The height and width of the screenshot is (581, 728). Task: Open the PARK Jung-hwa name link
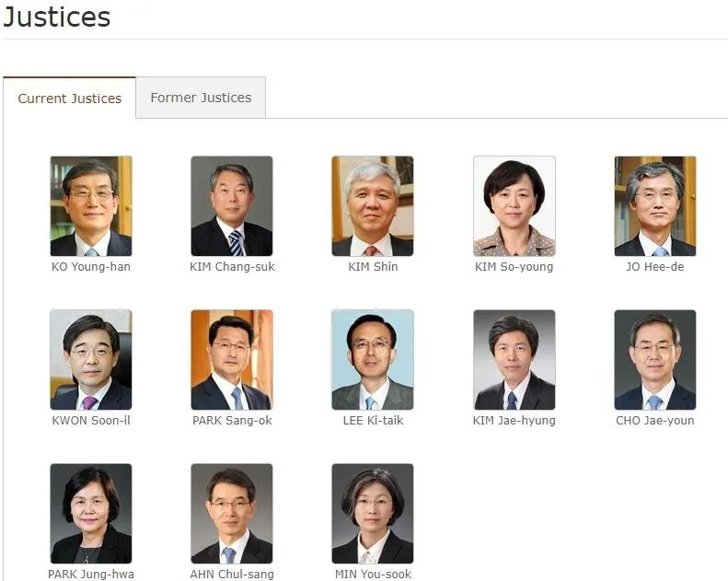(91, 574)
